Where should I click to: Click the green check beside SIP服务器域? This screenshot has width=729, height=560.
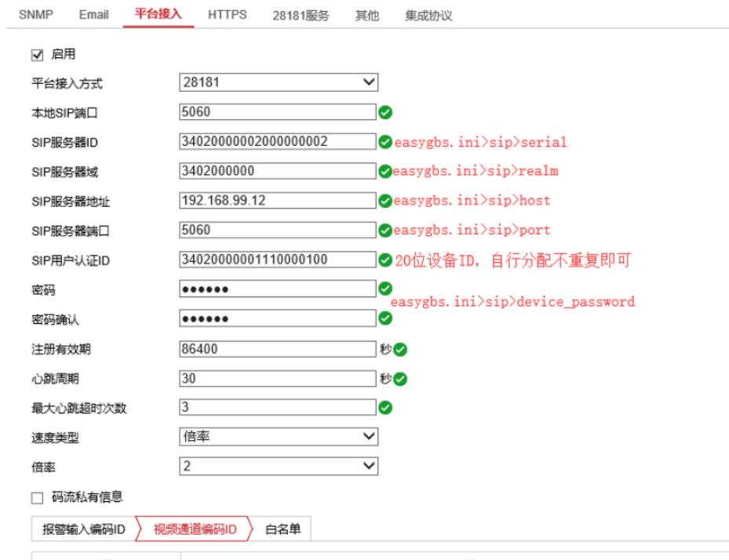[385, 172]
